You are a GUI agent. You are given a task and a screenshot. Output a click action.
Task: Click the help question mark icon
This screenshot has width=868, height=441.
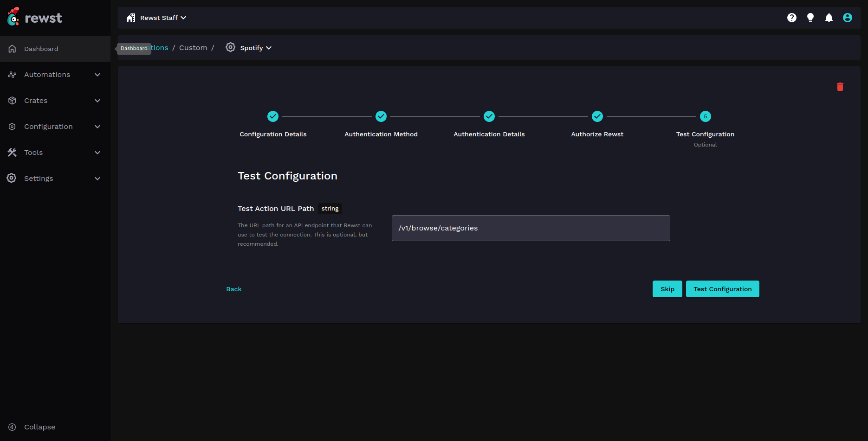tap(791, 18)
